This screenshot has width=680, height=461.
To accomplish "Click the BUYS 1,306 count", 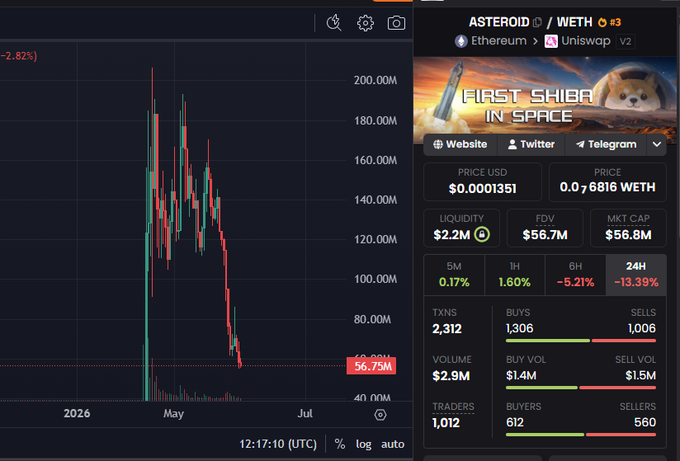I will point(520,328).
